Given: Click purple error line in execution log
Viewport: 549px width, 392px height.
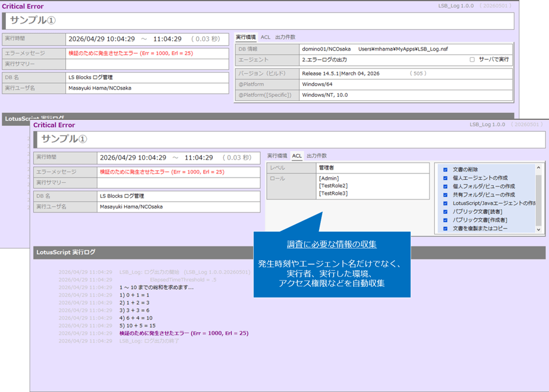Looking at the screenshot, I should tap(184, 334).
